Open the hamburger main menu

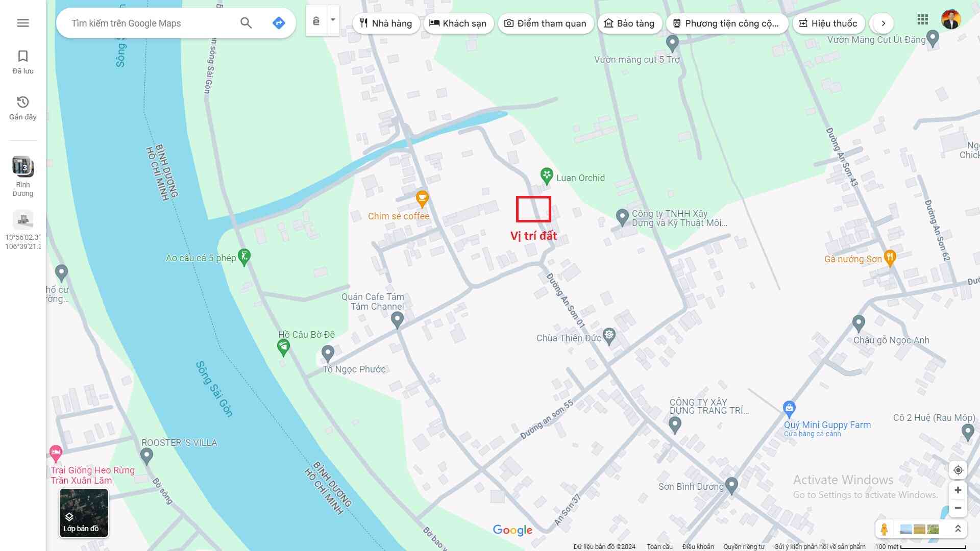tap(23, 23)
